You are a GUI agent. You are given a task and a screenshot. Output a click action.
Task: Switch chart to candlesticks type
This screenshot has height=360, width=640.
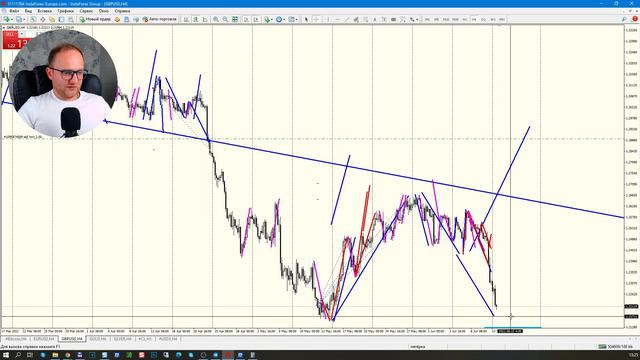tap(196, 19)
